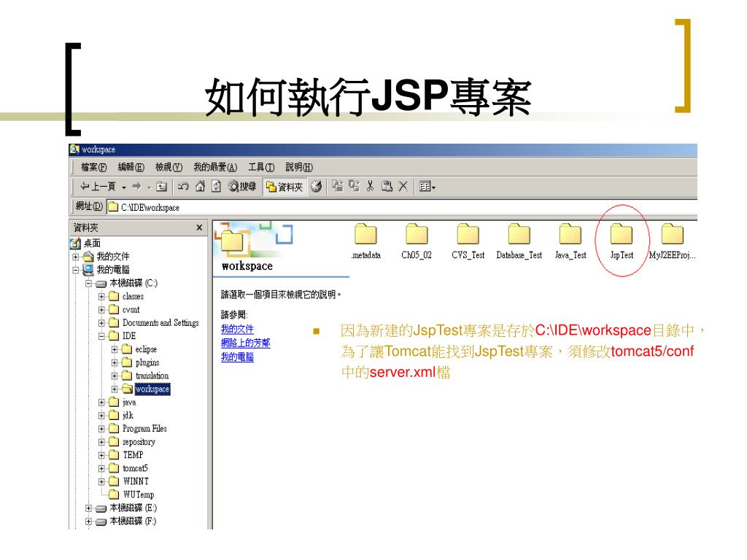This screenshot has width=747, height=560.
Task: Click the Paste clipboard toolbar icon
Action: pyautogui.click(x=387, y=186)
